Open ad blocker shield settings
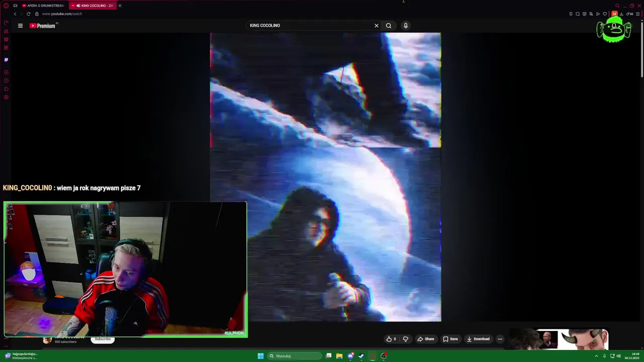 pyautogui.click(x=584, y=14)
